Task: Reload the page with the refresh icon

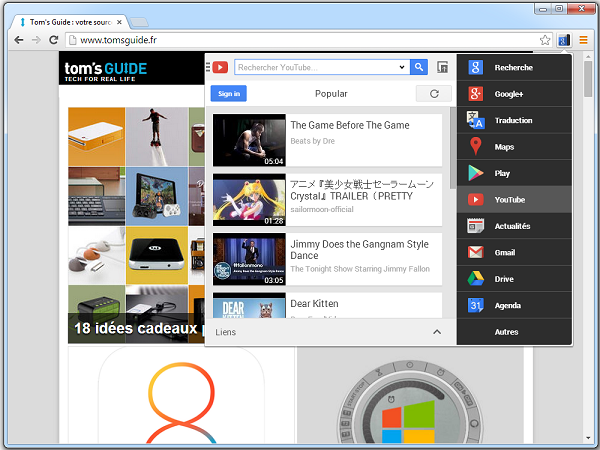Action: click(x=54, y=40)
